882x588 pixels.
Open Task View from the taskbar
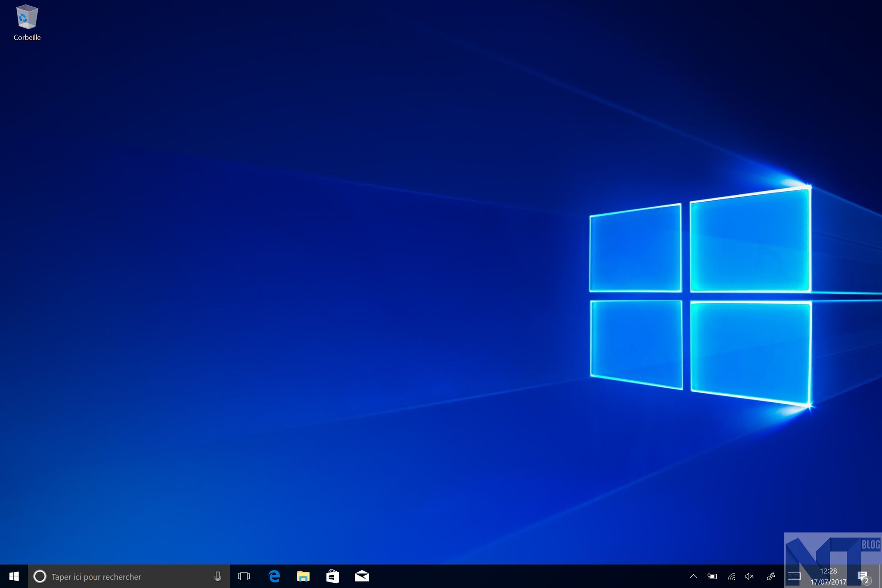[244, 576]
